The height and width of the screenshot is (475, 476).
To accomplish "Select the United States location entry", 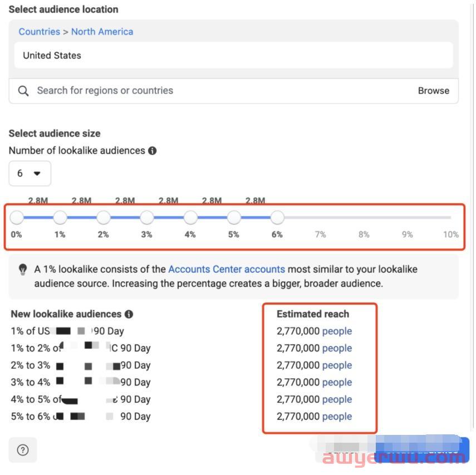I will pyautogui.click(x=52, y=56).
